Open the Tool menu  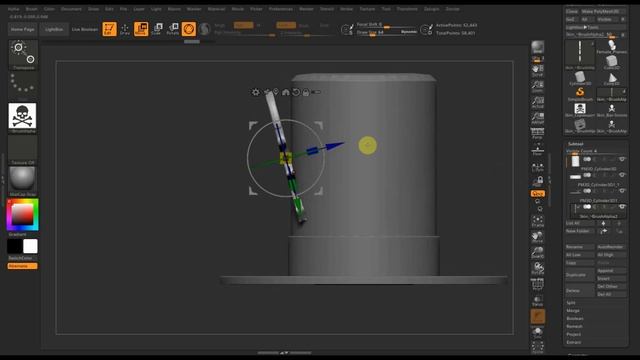[x=386, y=9]
